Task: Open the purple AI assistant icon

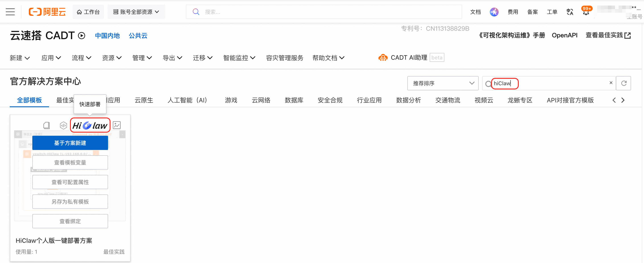Action: pyautogui.click(x=494, y=12)
